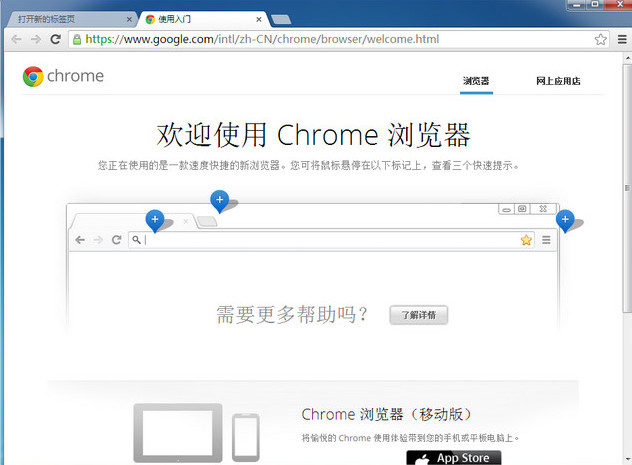Click the magnifier icon in the demo omnibox
Image resolution: width=632 pixels, height=465 pixels.
click(137, 240)
